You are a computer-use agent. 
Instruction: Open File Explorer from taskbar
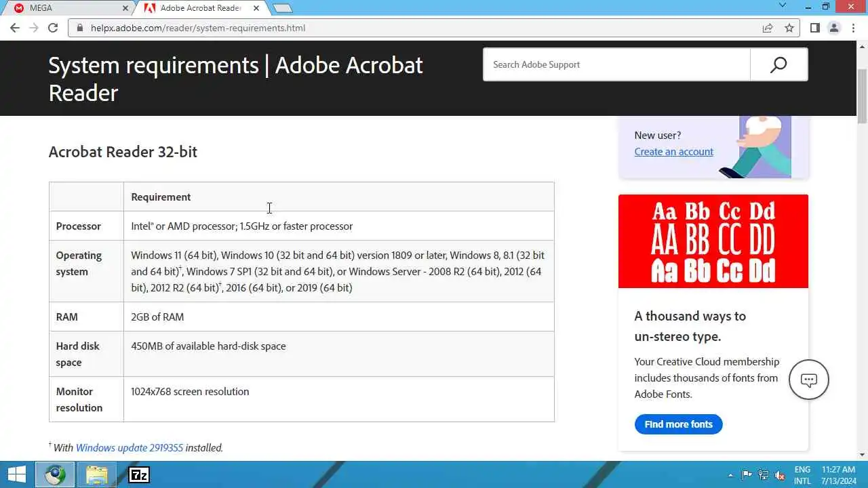pyautogui.click(x=97, y=474)
